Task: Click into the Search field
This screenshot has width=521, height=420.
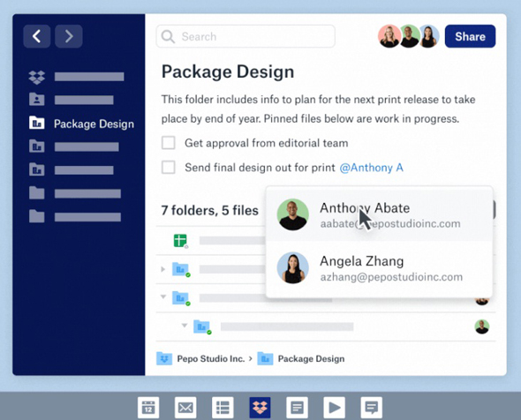Action: click(x=245, y=36)
